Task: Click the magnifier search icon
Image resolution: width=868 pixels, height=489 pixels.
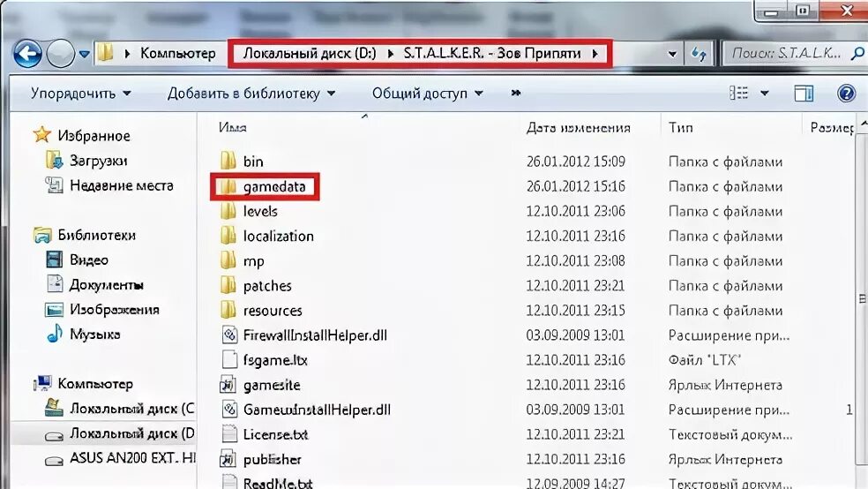Action: coord(857,53)
